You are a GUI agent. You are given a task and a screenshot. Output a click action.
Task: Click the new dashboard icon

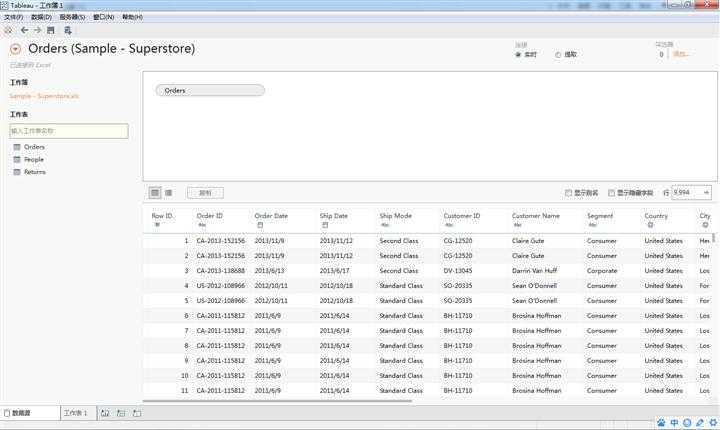121,413
